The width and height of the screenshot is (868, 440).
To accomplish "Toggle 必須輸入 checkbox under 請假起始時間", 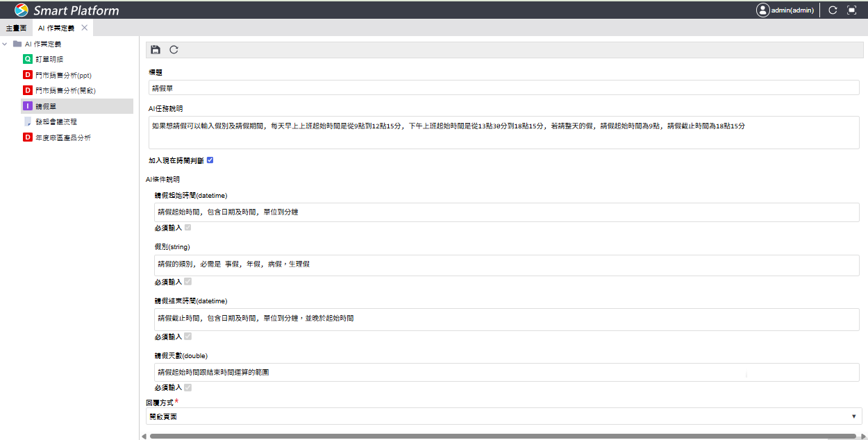I will [187, 228].
